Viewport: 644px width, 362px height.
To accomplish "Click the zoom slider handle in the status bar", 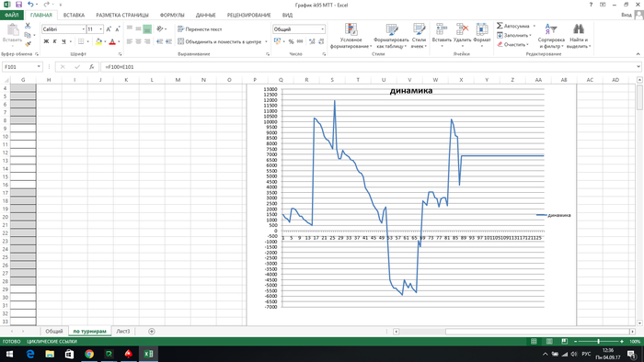I will 598,342.
